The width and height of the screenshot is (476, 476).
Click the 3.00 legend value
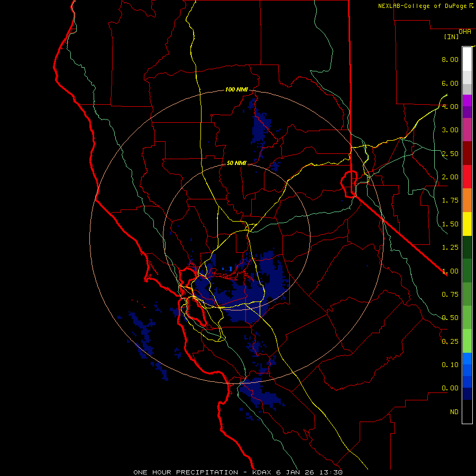(x=450, y=130)
